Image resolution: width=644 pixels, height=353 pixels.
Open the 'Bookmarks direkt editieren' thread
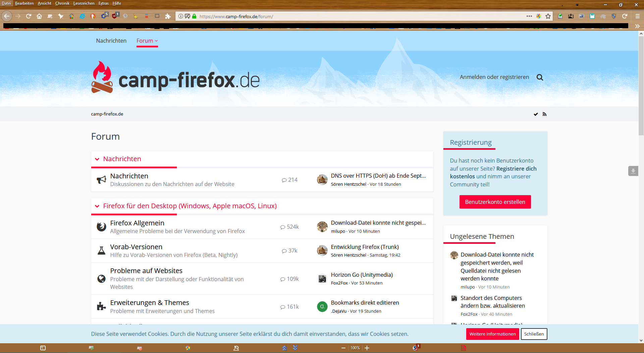click(365, 303)
